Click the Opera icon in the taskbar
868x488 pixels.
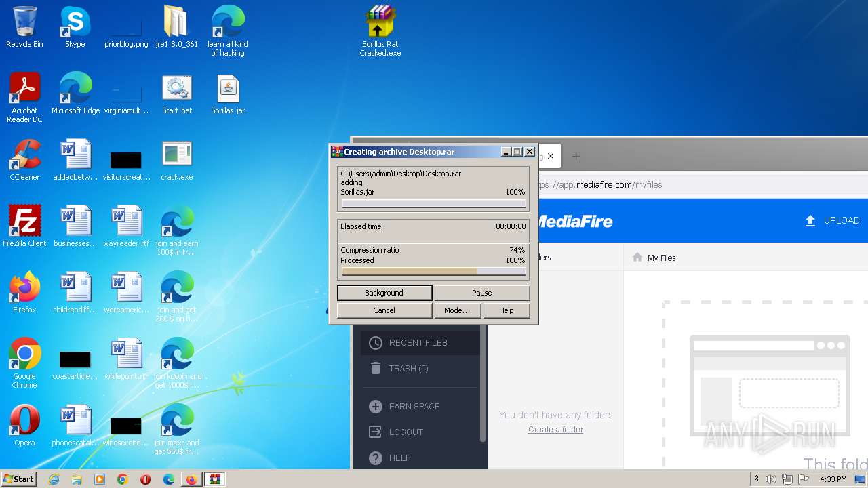(x=145, y=479)
